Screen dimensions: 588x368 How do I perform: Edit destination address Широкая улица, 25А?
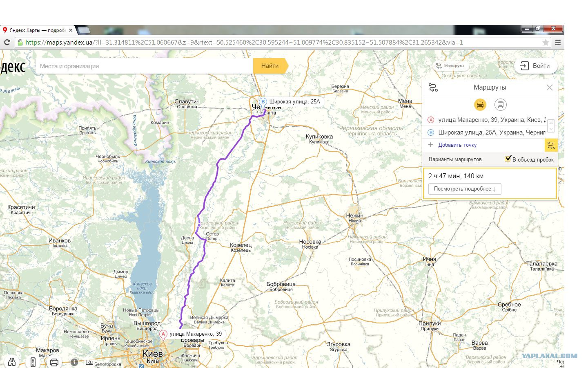click(x=492, y=132)
